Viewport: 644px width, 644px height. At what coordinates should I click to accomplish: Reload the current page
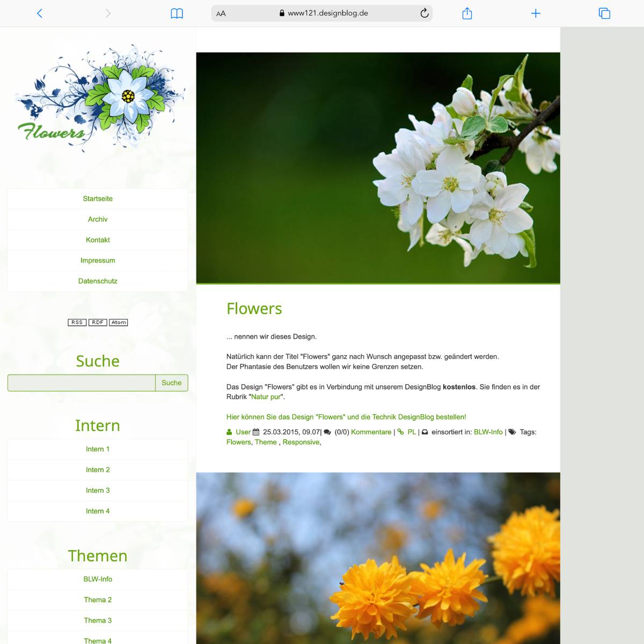(424, 13)
